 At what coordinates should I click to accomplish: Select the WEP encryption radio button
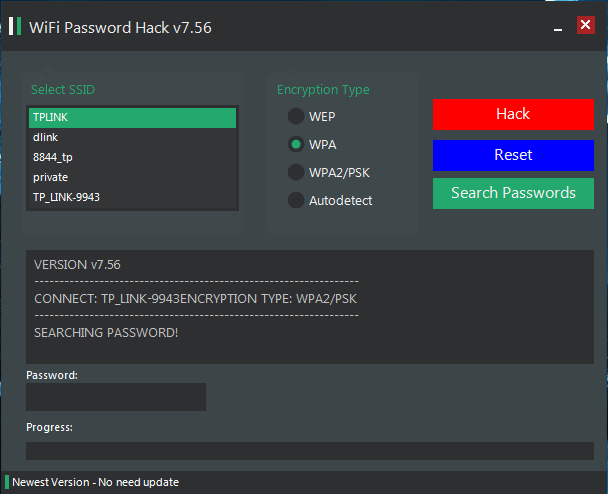pos(296,116)
